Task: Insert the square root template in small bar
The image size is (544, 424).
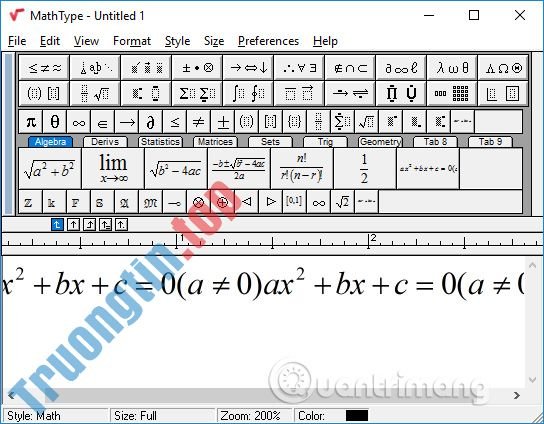Action: point(366,122)
